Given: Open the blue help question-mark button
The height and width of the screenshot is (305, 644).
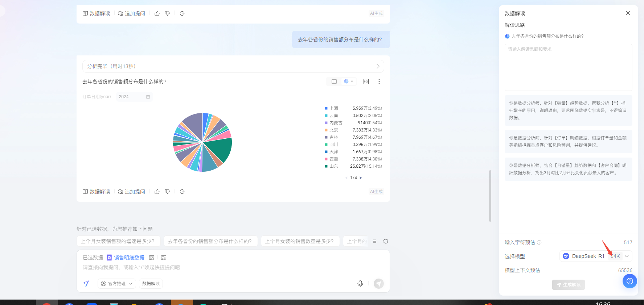Looking at the screenshot, I should 630,281.
